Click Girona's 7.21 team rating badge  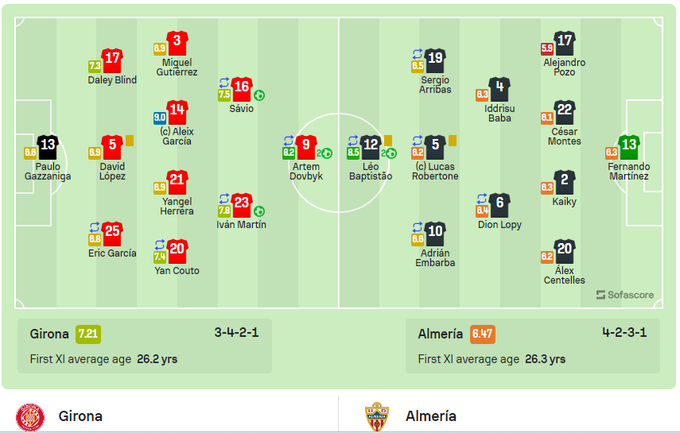coord(89,334)
